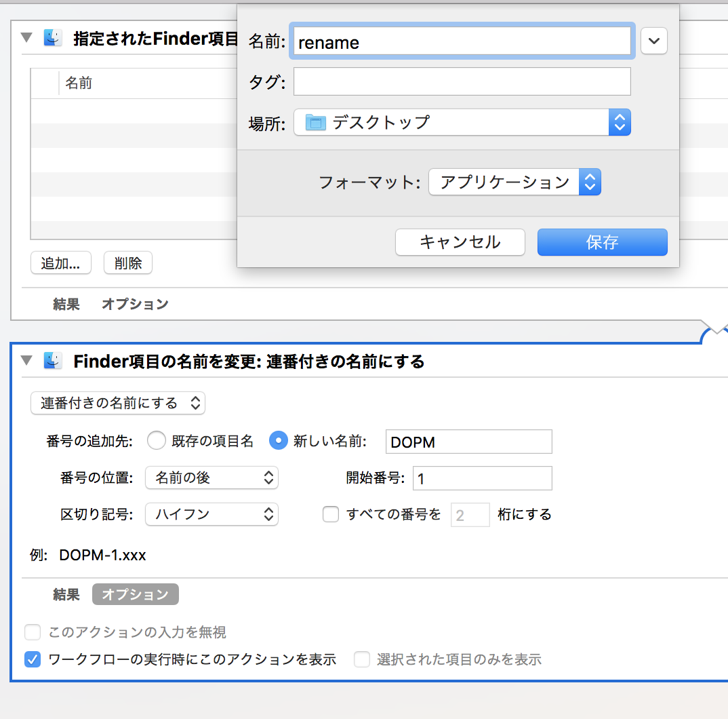Click the 名前 field containing rename
Screen dimensions: 728x719
click(x=462, y=41)
